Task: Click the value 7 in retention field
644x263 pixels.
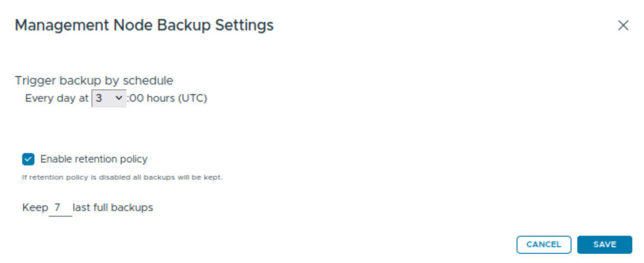Action: pyautogui.click(x=57, y=208)
